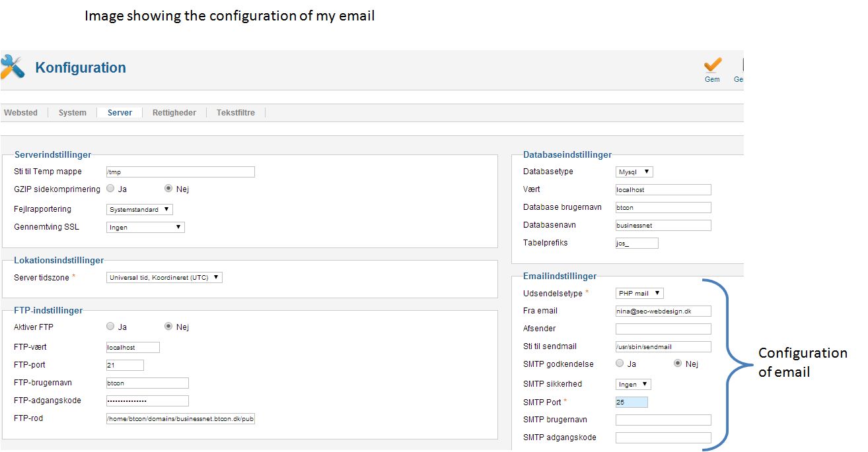Click the Konfiguration wrench tools icon

[x=12, y=67]
